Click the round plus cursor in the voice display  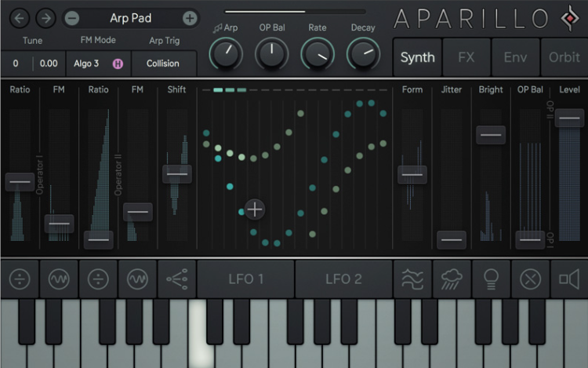[255, 210]
